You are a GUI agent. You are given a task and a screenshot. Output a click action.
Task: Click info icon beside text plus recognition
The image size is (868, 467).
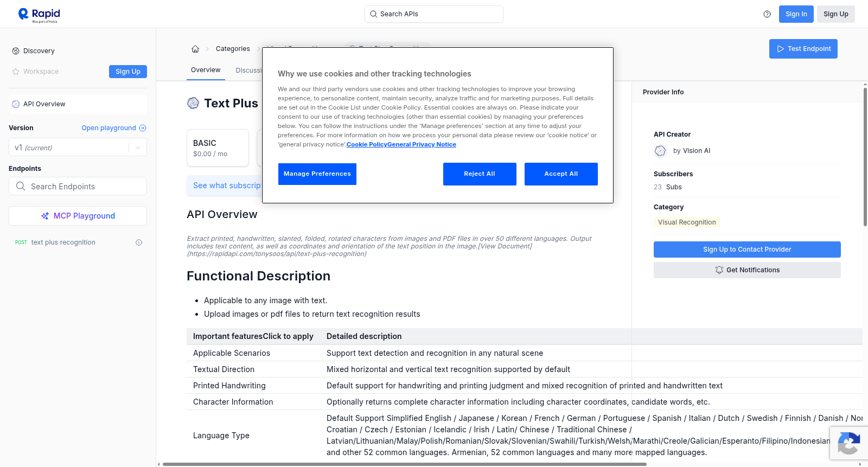(139, 242)
